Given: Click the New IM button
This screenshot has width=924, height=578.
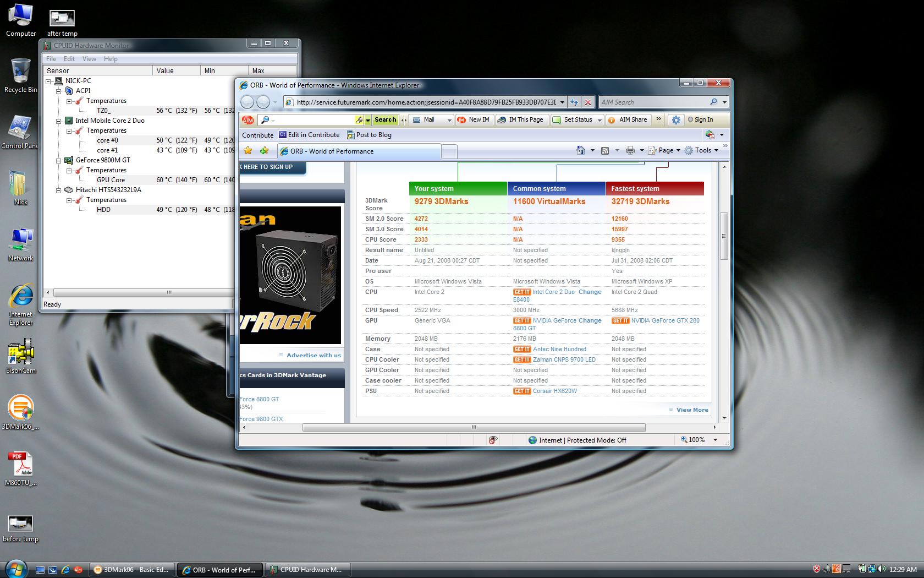Looking at the screenshot, I should (x=474, y=119).
